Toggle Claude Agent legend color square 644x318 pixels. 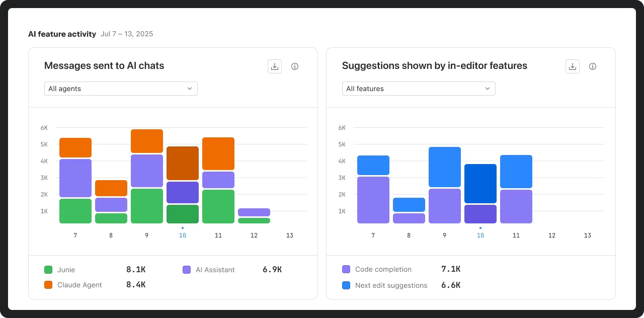tap(48, 285)
